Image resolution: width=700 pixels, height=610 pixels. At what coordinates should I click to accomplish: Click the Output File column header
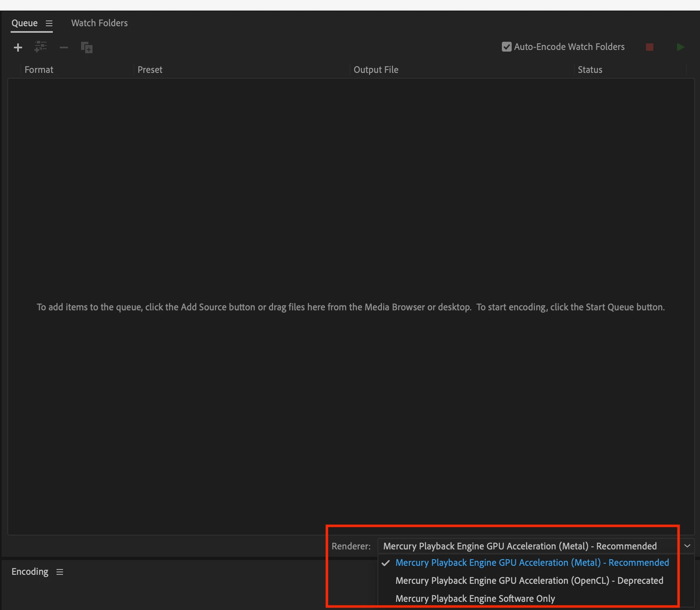click(376, 70)
